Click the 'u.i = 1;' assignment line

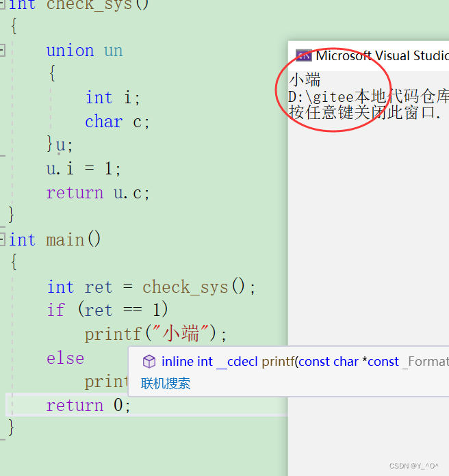pyautogui.click(x=84, y=169)
